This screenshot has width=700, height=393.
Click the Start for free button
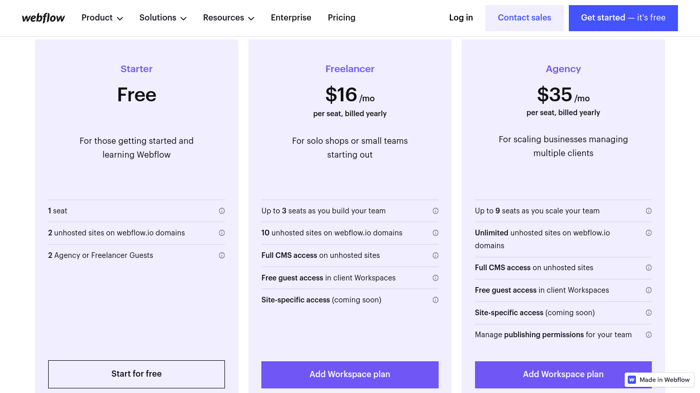137,374
